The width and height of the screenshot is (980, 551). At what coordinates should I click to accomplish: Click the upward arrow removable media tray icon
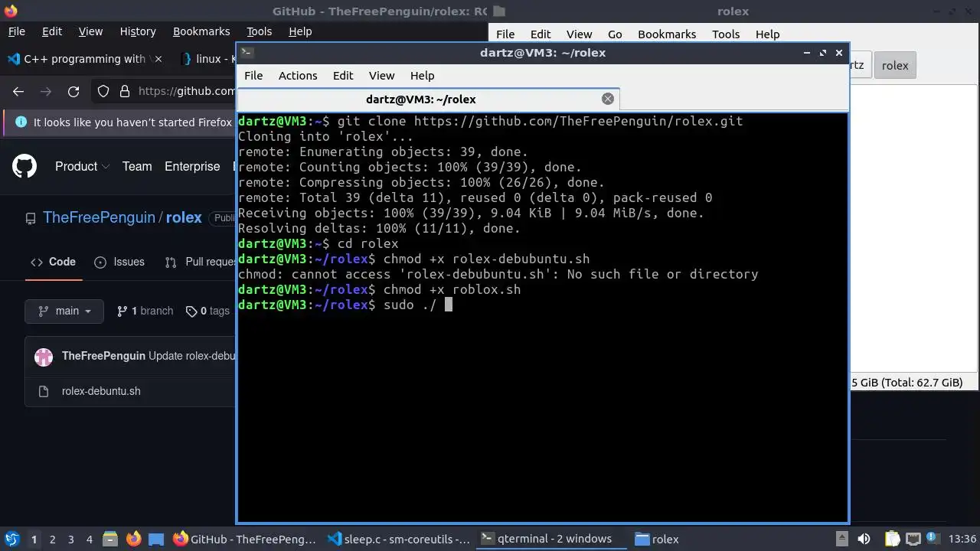pos(841,539)
